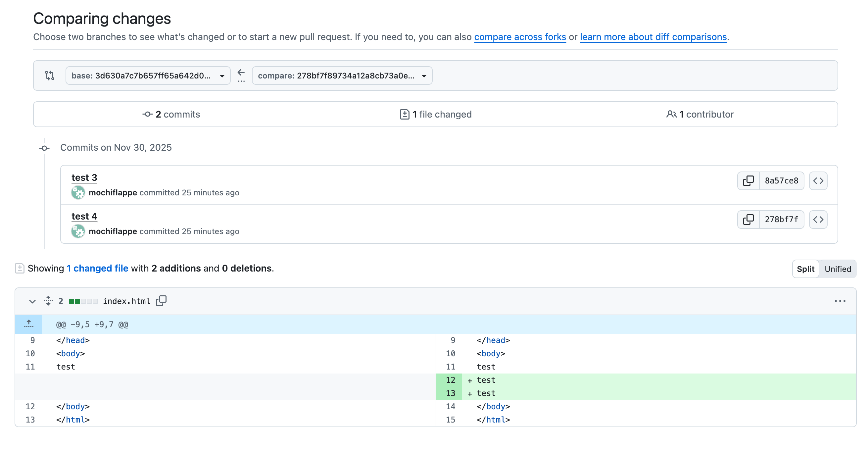Screen dimensions: 868x451
Task: Switch diff view to Unified
Action: [x=837, y=269]
